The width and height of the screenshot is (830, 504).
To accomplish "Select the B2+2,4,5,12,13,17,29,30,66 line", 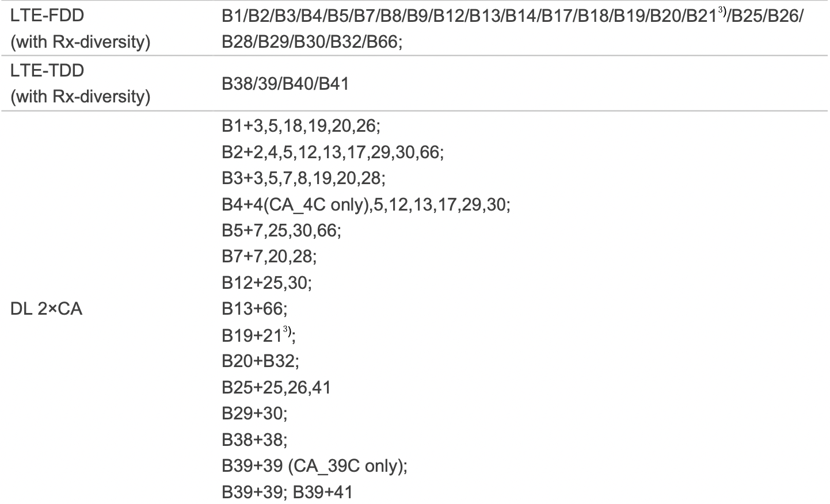I will pyautogui.click(x=333, y=152).
